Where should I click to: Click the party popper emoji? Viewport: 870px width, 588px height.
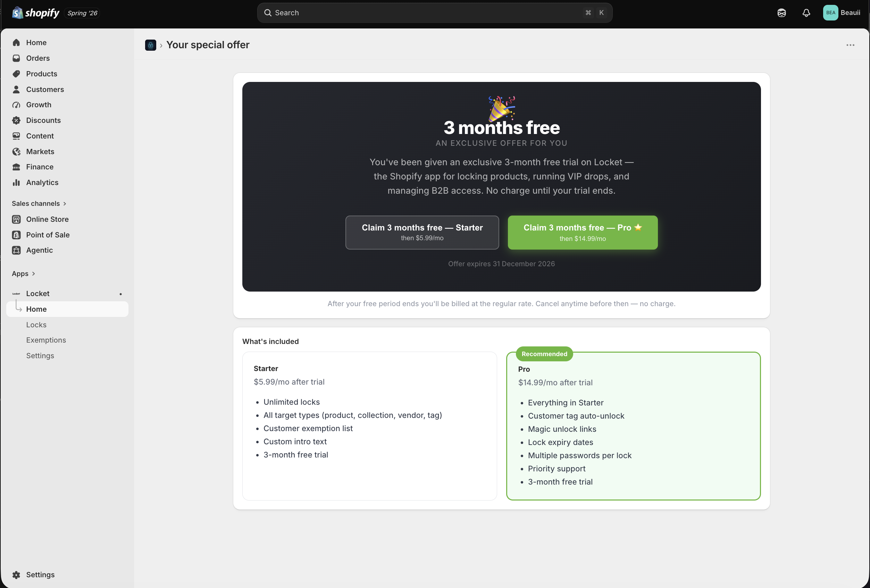point(502,108)
